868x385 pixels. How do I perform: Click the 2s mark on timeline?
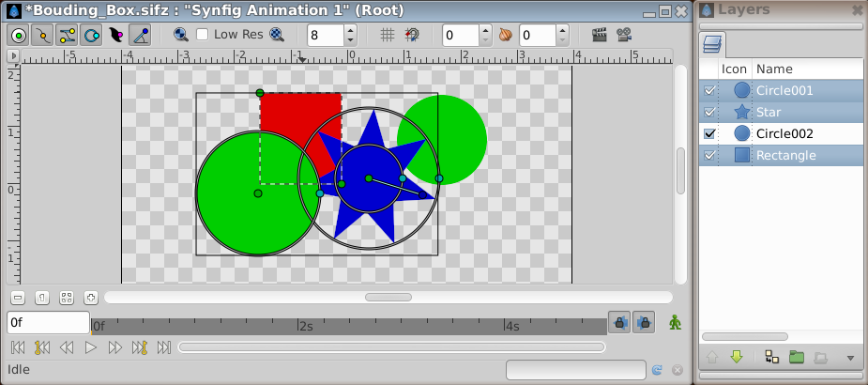click(x=306, y=327)
